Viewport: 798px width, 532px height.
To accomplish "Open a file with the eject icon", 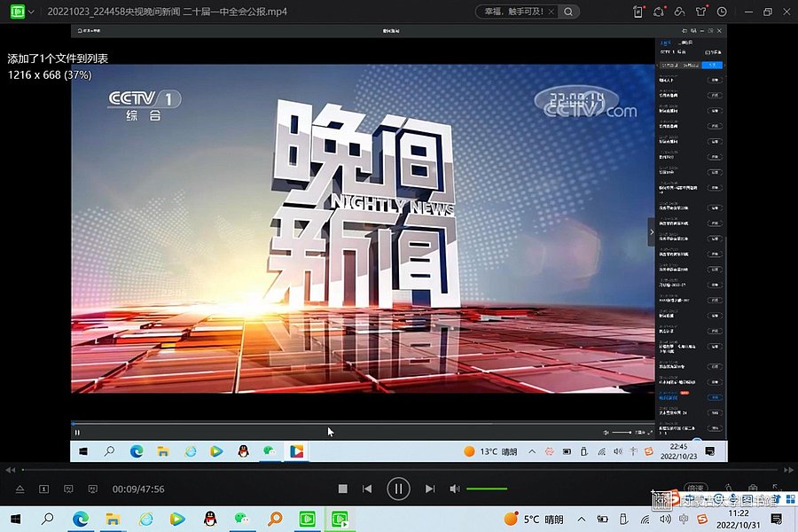I will [20, 489].
